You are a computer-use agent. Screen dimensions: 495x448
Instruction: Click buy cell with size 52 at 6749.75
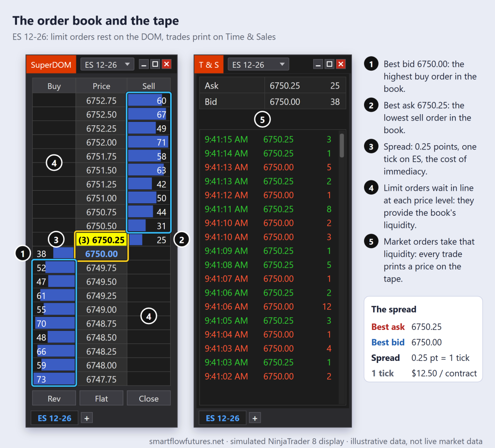click(x=54, y=268)
